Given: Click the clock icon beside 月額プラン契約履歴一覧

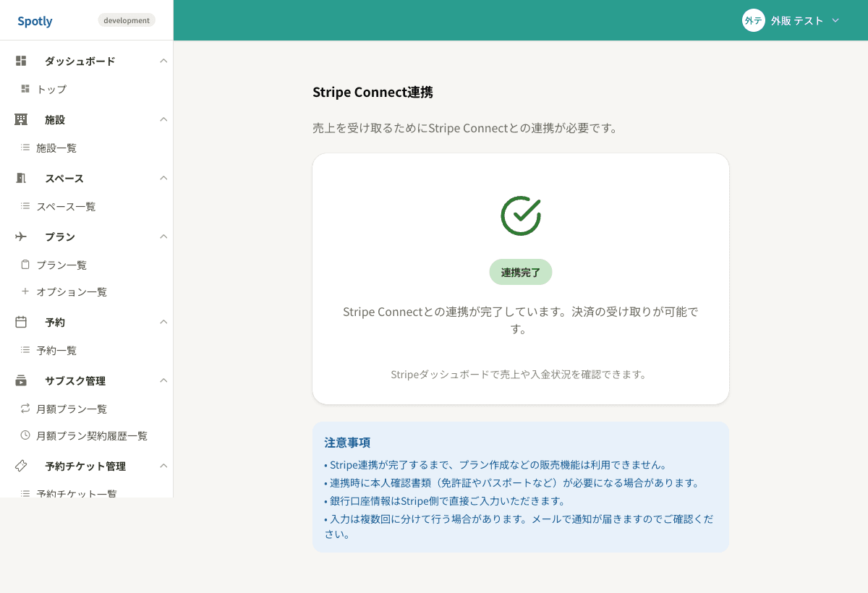Looking at the screenshot, I should (x=25, y=435).
